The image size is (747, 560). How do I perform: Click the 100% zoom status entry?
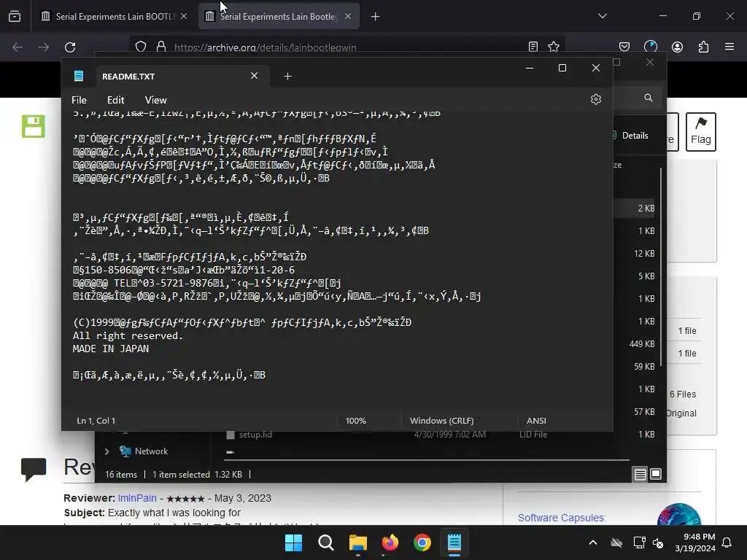(x=355, y=421)
